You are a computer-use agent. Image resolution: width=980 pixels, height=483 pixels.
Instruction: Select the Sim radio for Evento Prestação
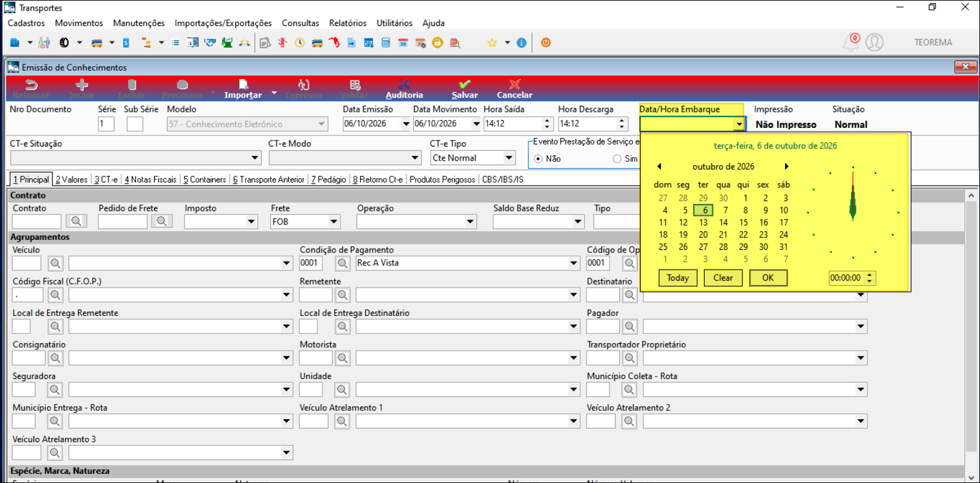617,159
